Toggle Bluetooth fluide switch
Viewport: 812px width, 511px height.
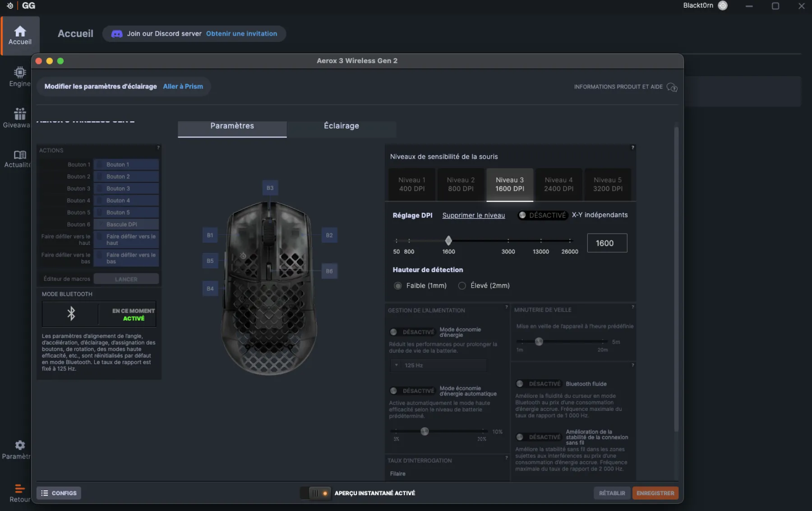[x=538, y=384]
